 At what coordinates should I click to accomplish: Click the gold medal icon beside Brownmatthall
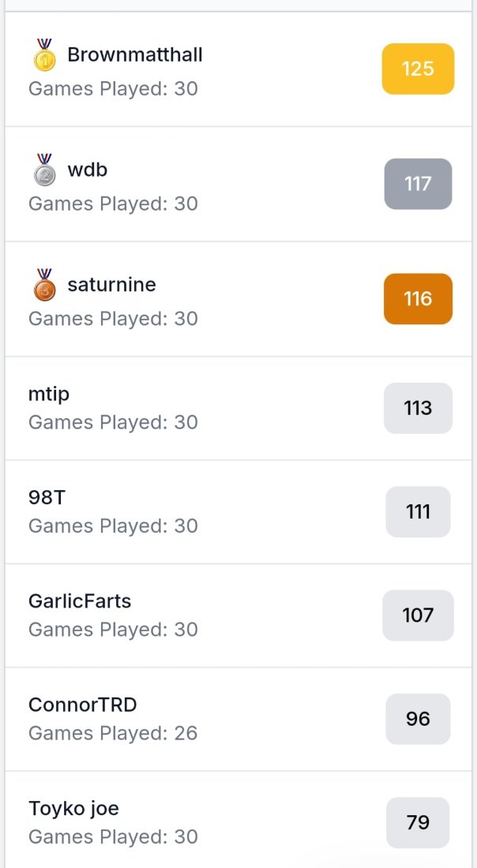(44, 54)
